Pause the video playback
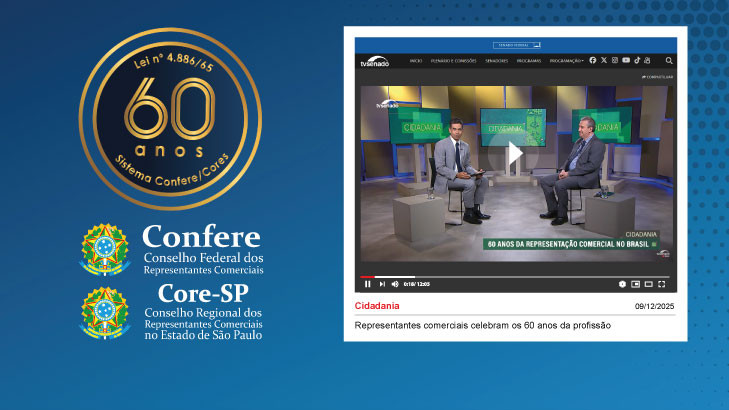The image size is (729, 410). (x=368, y=284)
